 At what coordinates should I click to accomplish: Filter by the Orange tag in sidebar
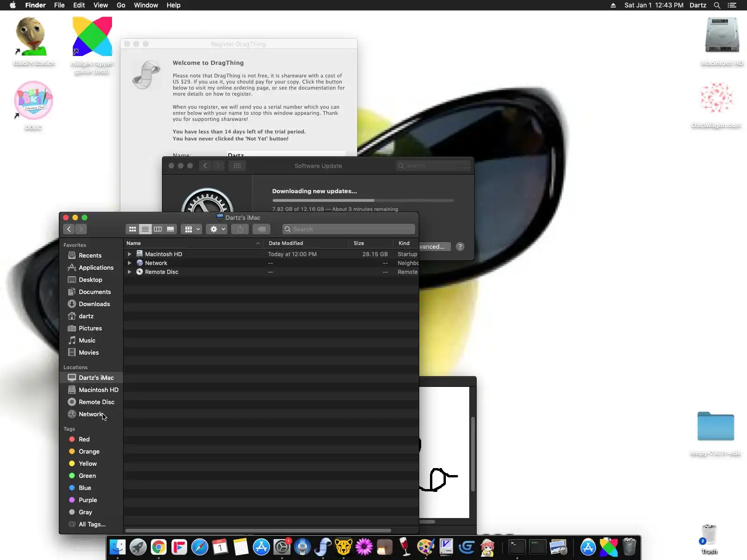coord(92,451)
